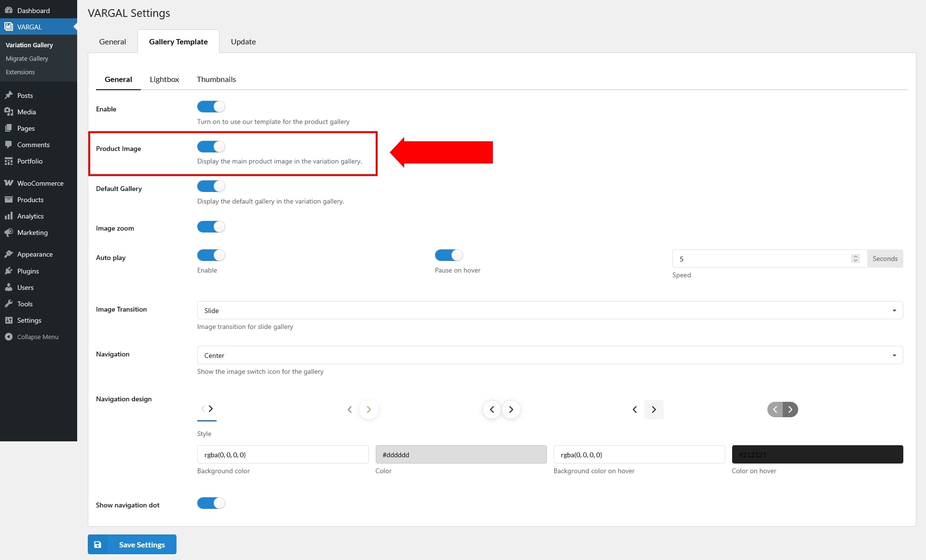Toggle the Auto play Enable switch

[x=211, y=255]
